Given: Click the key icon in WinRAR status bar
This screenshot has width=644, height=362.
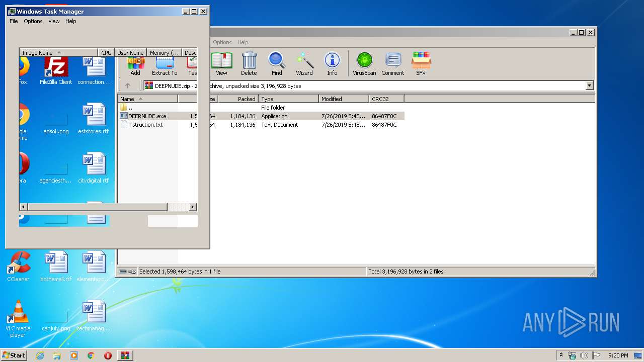Looking at the screenshot, I should (x=132, y=271).
